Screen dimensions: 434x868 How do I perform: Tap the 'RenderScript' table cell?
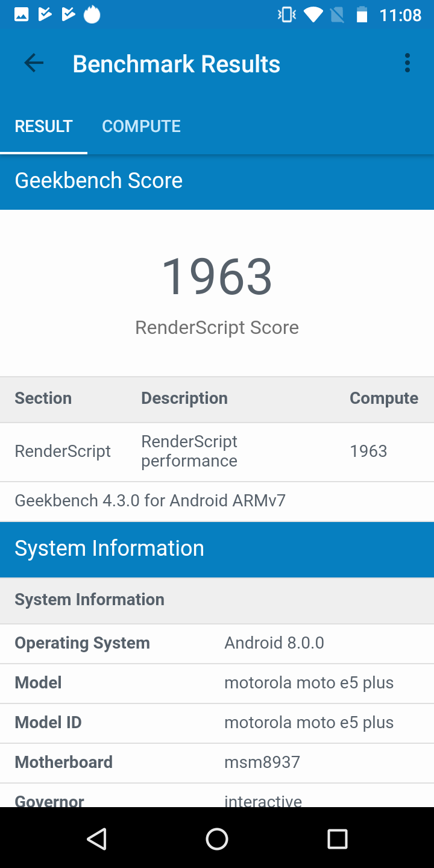click(63, 451)
